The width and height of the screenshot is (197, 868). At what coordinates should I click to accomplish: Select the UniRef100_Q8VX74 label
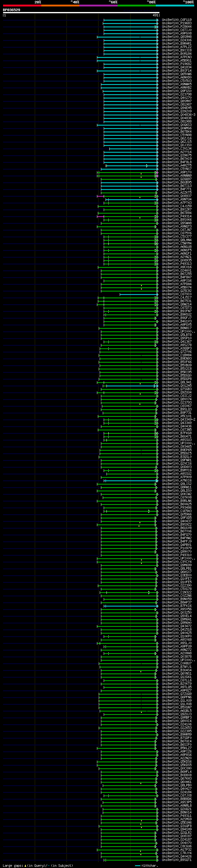point(177,399)
